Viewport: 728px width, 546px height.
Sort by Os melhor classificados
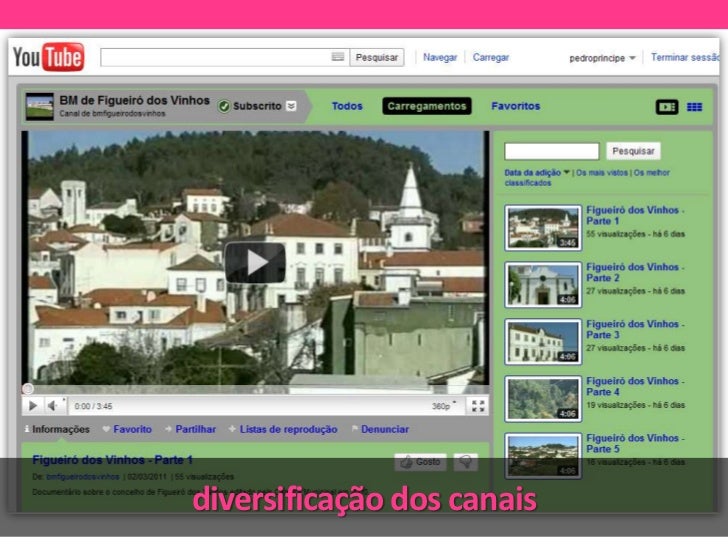click(587, 177)
